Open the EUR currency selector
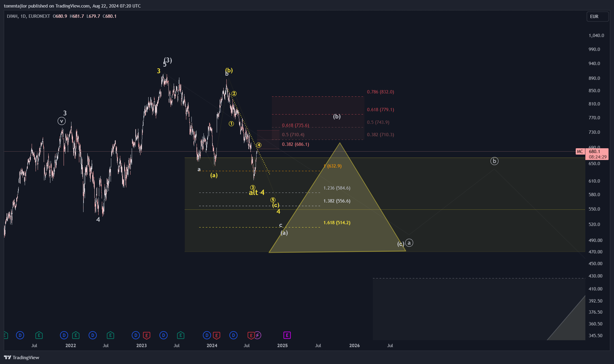This screenshot has height=364, width=614. [x=597, y=17]
